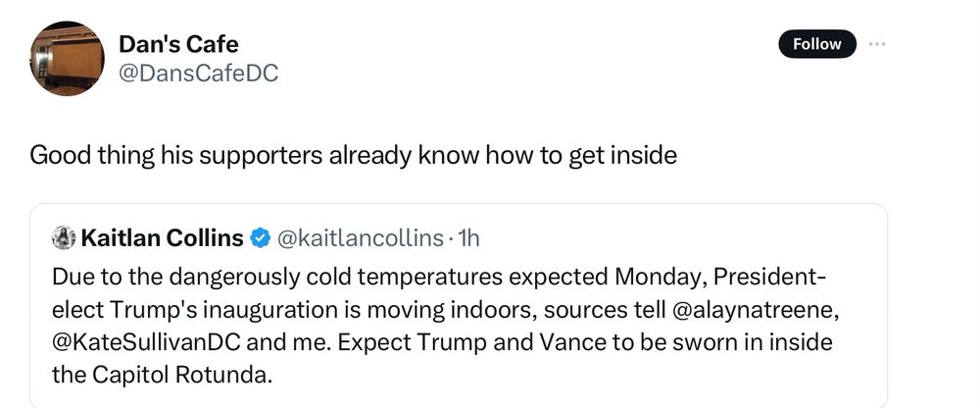Click the 1h timestamp of quoted tweet

(468, 237)
